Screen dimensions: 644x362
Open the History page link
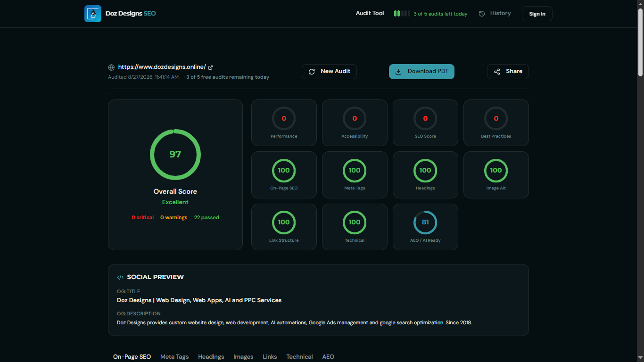pyautogui.click(x=495, y=14)
